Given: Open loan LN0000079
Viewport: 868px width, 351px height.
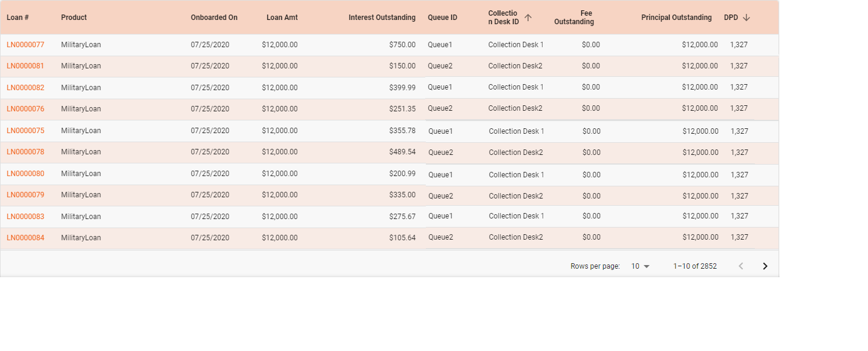Looking at the screenshot, I should click(25, 195).
